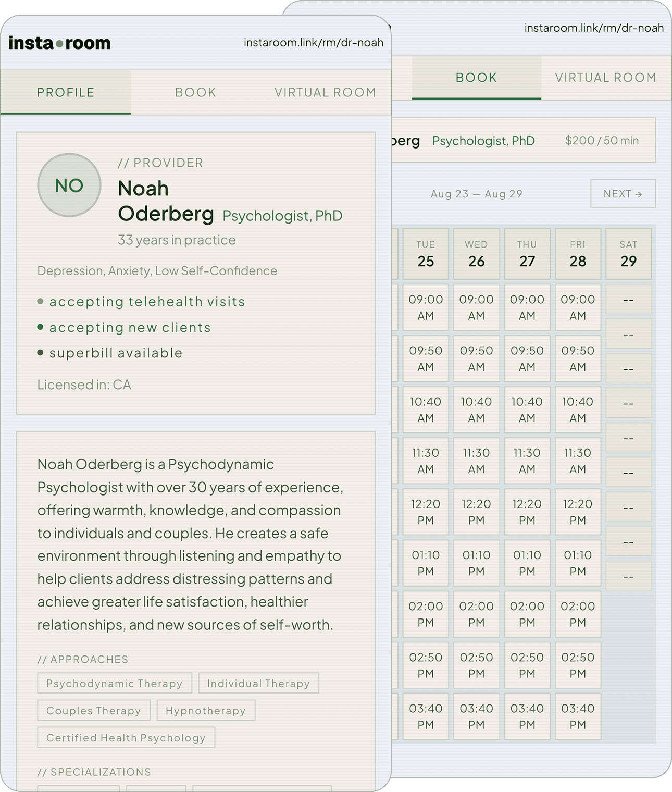Viewport: 672px width, 792px height.
Task: Select the THU 27 day header
Action: click(x=527, y=254)
